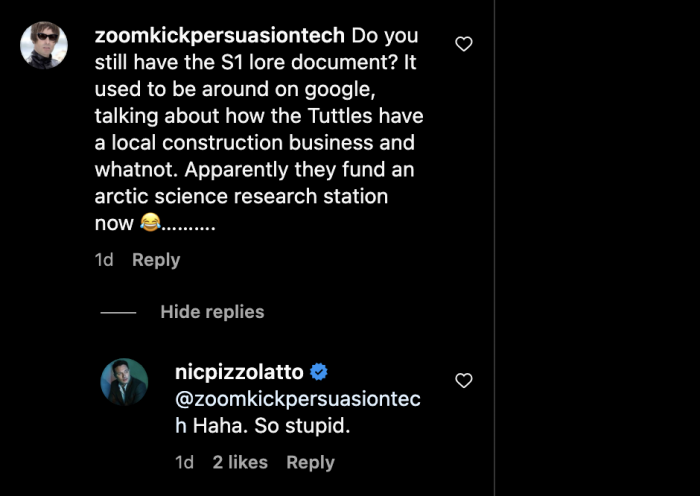700x496 pixels.
Task: Click the line beside Hide replies
Action: click(x=118, y=313)
